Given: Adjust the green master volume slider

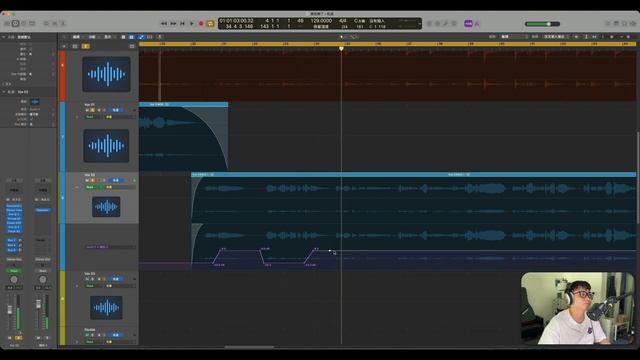Looking at the screenshot, I should click(542, 24).
